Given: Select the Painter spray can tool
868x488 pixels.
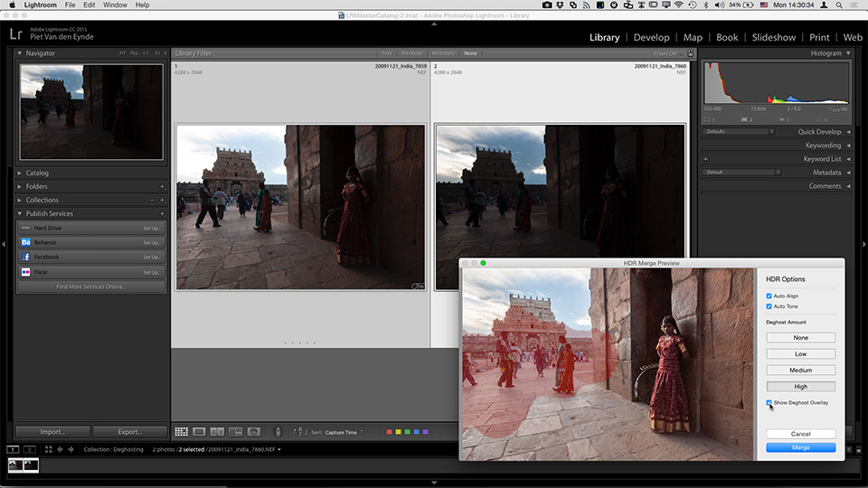Looking at the screenshot, I should pos(278,432).
